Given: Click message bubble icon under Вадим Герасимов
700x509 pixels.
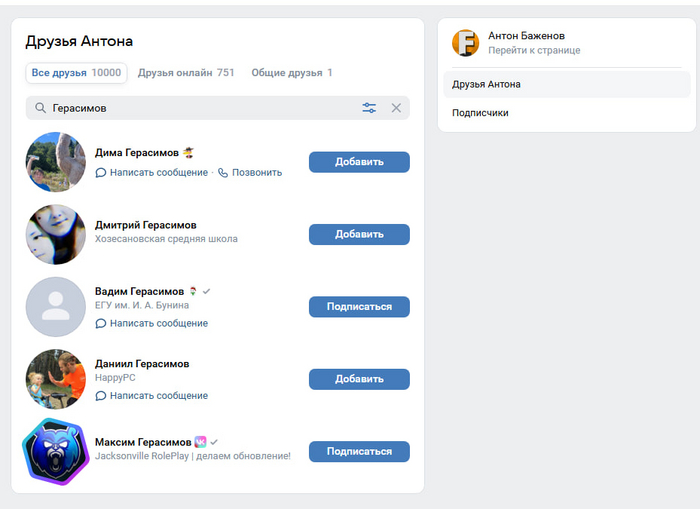Looking at the screenshot, I should click(101, 323).
